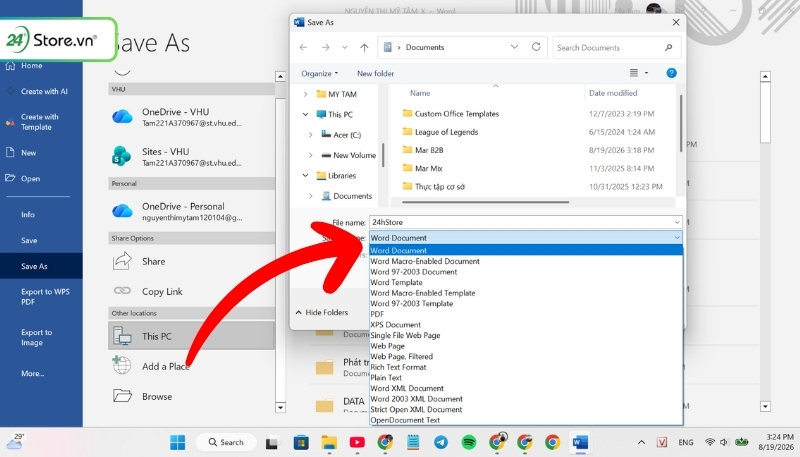Select Sites - VHU SharePoint location
Viewport: 800px width, 457px height.
[x=191, y=157]
